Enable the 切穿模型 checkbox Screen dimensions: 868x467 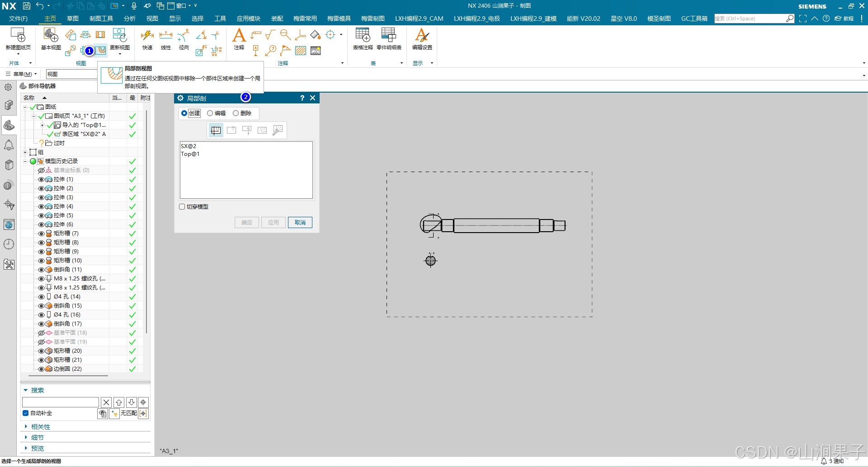[182, 207]
